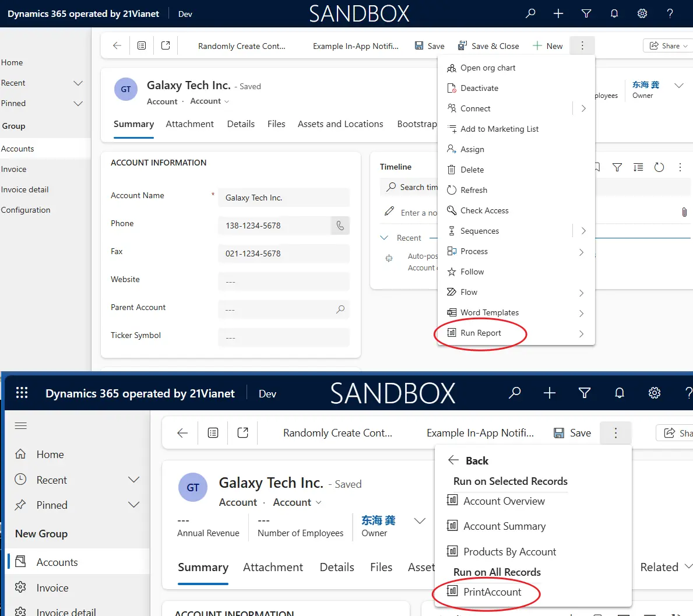Click the Website input field

point(283,281)
